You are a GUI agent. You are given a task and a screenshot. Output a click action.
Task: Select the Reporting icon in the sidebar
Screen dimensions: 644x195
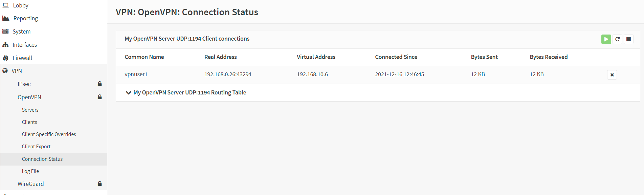point(5,18)
